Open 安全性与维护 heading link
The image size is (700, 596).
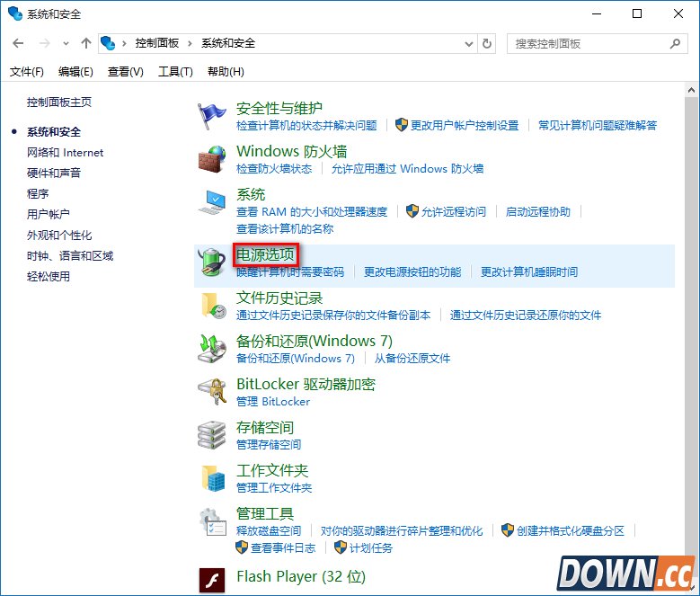tap(279, 108)
